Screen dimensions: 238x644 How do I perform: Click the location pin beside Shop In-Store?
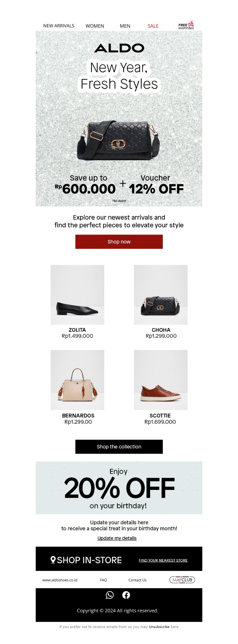pos(53,560)
